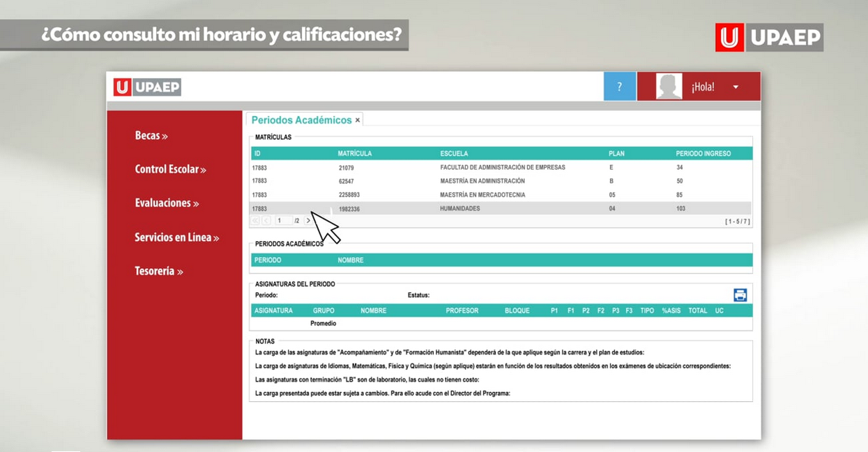This screenshot has width=868, height=452.
Task: Go to previous page of Matrículas table
Action: click(x=266, y=221)
